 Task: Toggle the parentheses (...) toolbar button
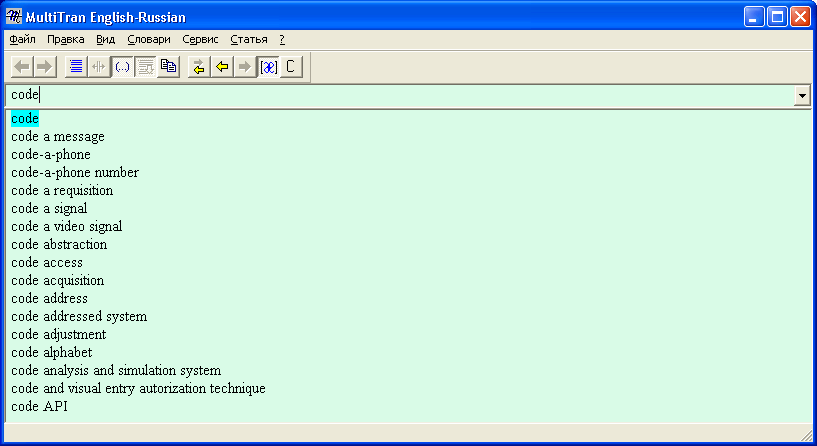pyautogui.click(x=122, y=67)
